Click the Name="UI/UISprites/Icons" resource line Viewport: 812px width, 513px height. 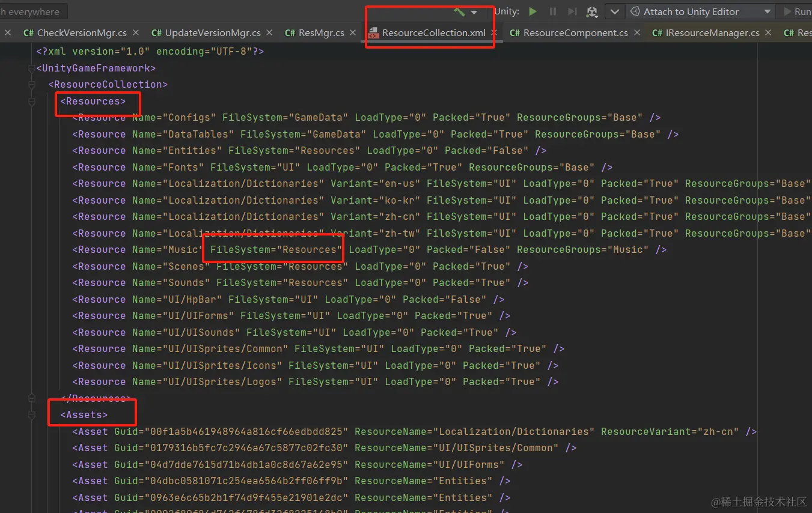[x=316, y=366]
